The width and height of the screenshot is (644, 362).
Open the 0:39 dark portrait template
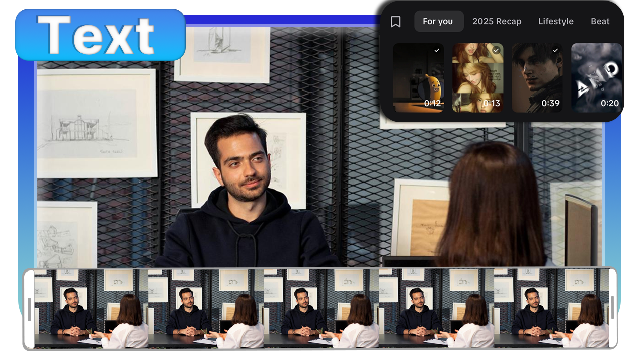point(537,78)
